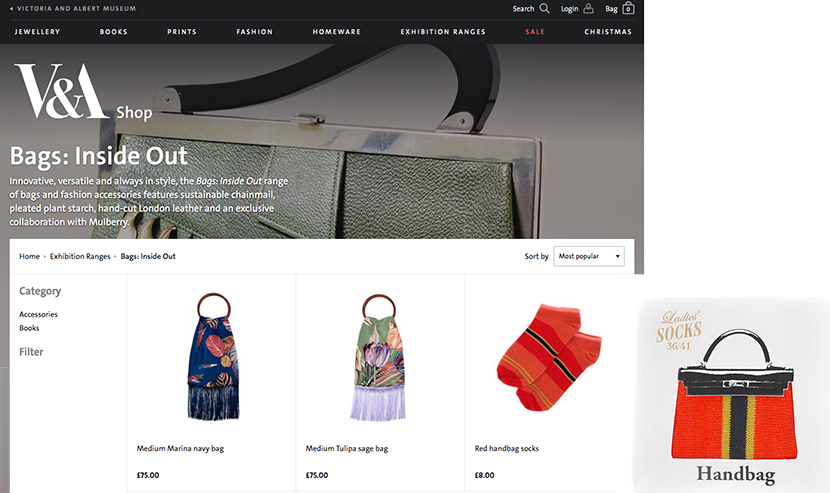Open the Sort by Most popular dropdown
This screenshot has height=493, width=830.
[x=589, y=256]
